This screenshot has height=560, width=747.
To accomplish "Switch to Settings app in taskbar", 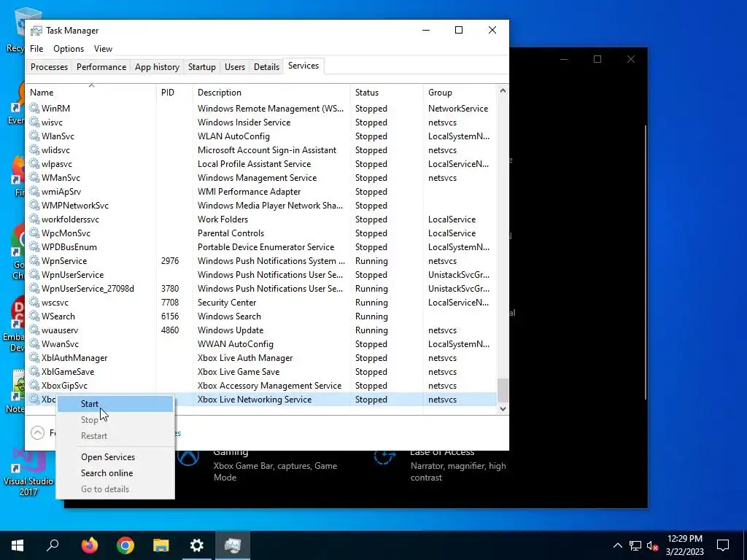I will click(x=197, y=545).
